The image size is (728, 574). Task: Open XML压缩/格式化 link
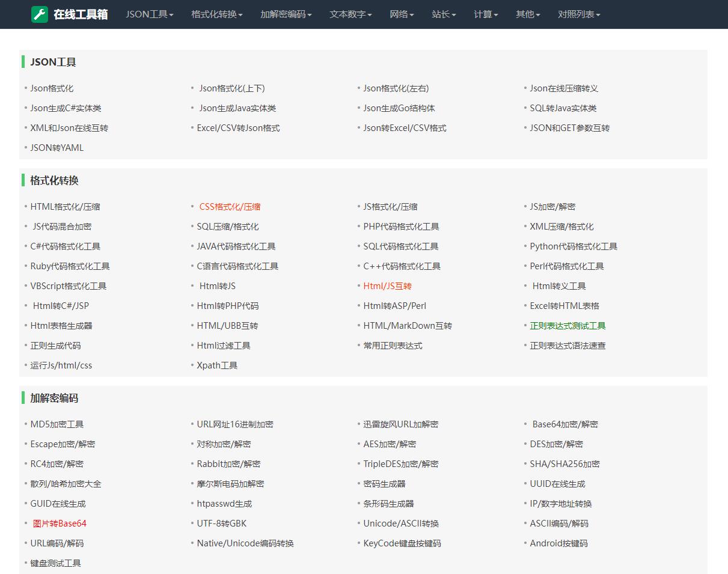561,227
